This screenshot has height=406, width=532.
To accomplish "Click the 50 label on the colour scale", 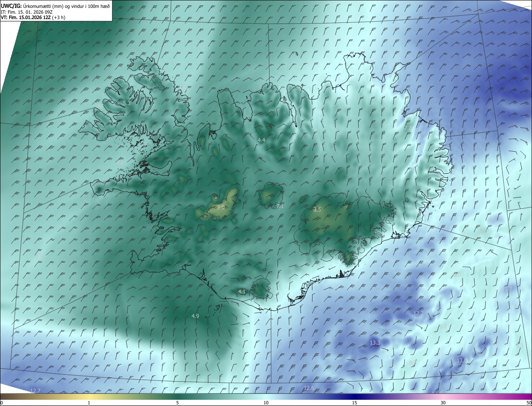I will coord(529,403).
